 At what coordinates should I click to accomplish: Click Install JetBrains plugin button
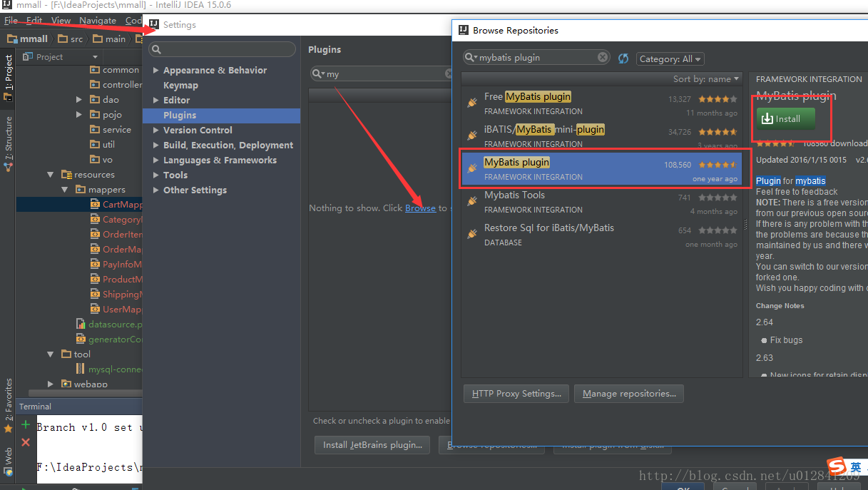pyautogui.click(x=372, y=445)
